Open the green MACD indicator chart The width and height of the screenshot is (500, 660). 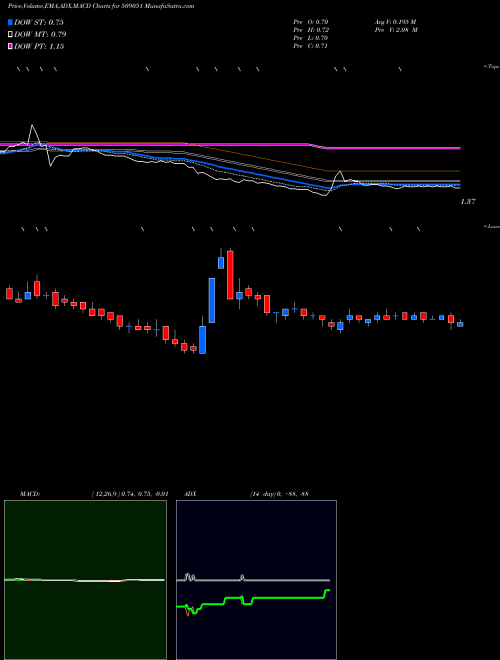click(85, 580)
